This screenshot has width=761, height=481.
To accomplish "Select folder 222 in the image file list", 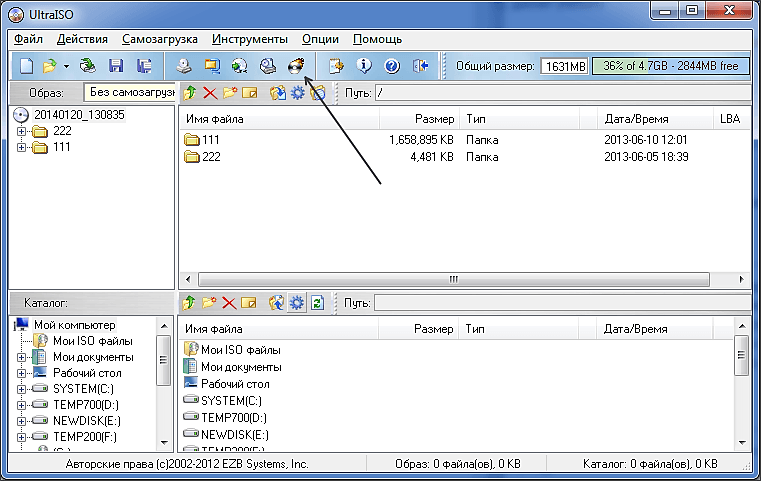I will tap(211, 157).
